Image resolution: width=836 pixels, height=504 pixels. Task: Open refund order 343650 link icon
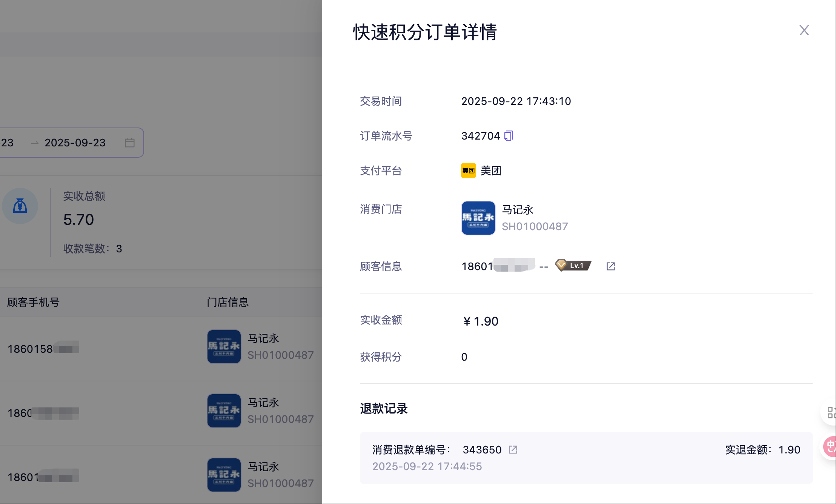[x=513, y=450]
